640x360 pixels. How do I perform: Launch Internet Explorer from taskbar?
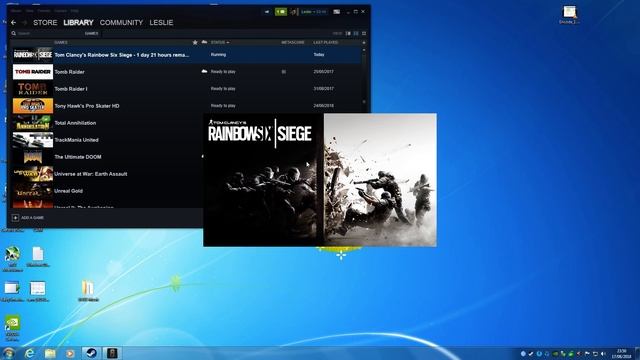30,353
